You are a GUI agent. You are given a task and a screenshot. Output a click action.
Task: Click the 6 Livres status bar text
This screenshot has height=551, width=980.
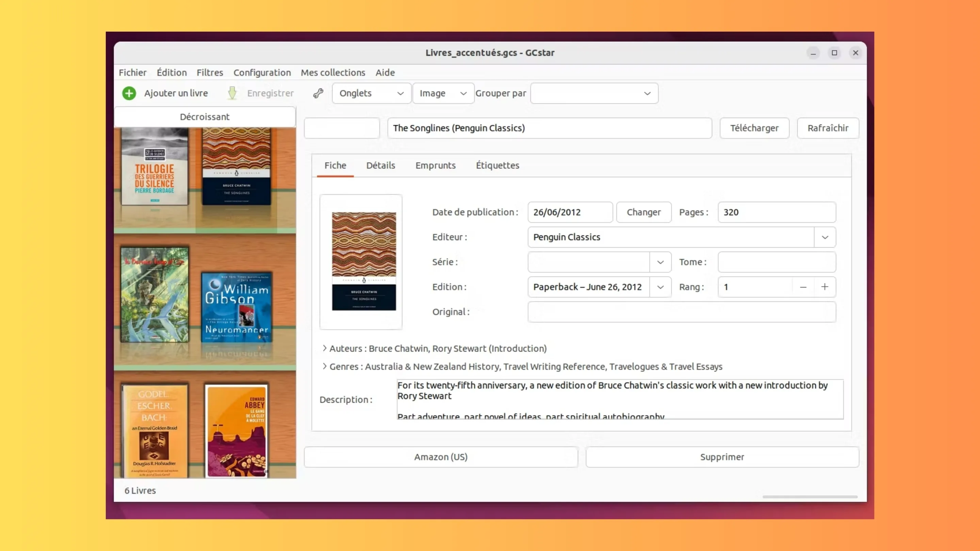tap(140, 490)
